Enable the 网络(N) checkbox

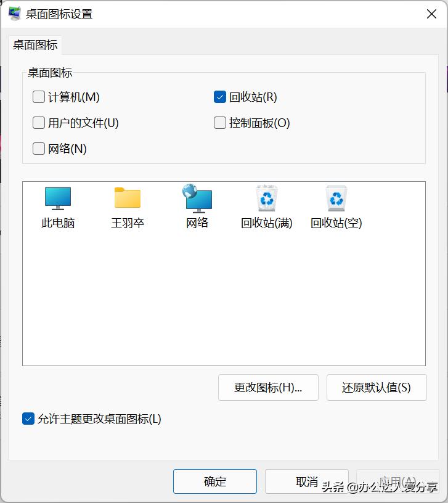38,149
